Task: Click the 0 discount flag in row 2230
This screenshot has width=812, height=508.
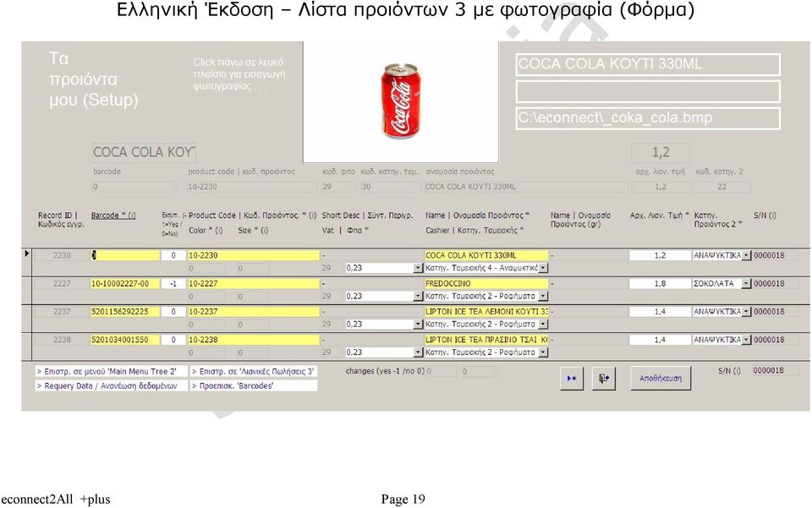Action: pos(173,255)
